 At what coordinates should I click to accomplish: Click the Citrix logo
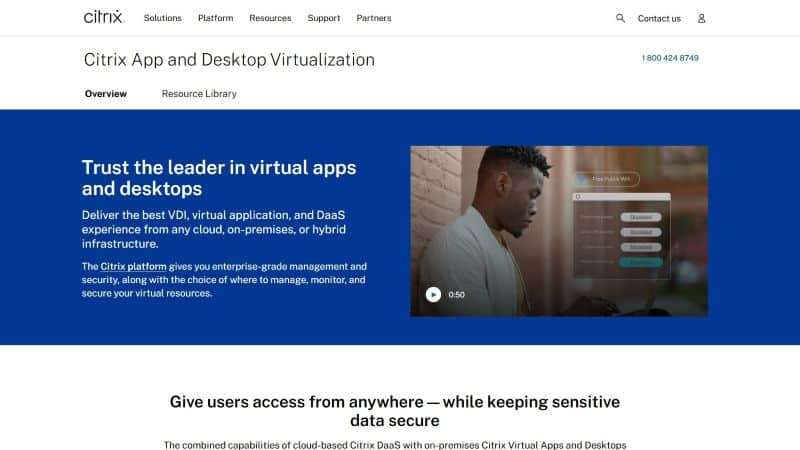(x=104, y=17)
